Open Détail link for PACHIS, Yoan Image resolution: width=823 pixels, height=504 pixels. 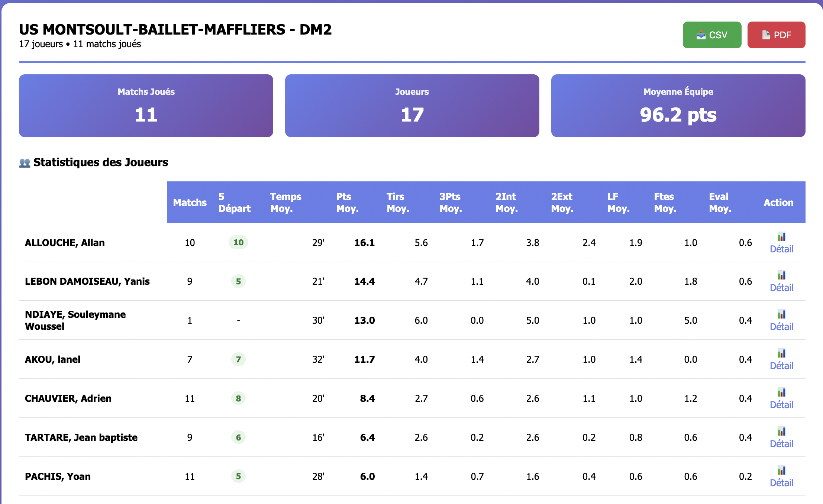coord(781,483)
